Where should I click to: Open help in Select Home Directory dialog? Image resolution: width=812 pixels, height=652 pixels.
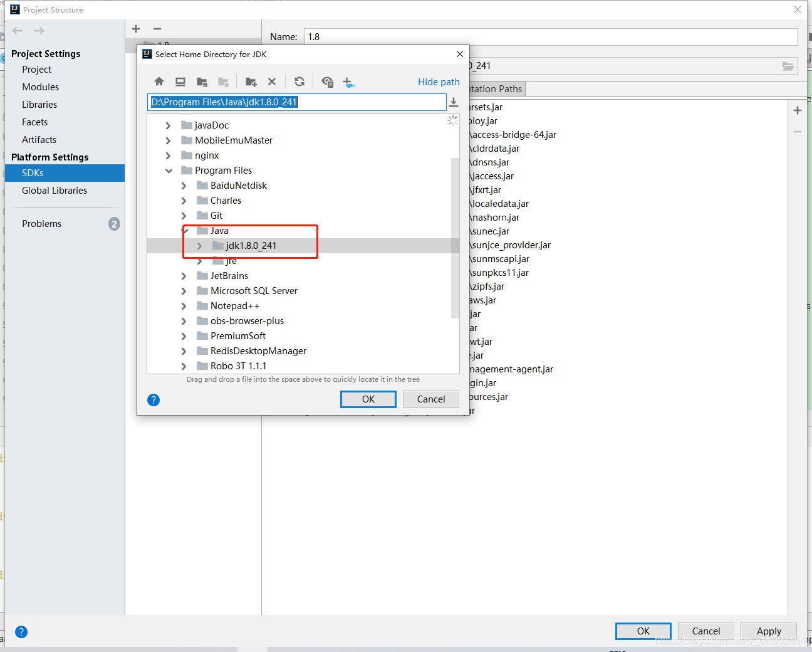click(x=154, y=400)
